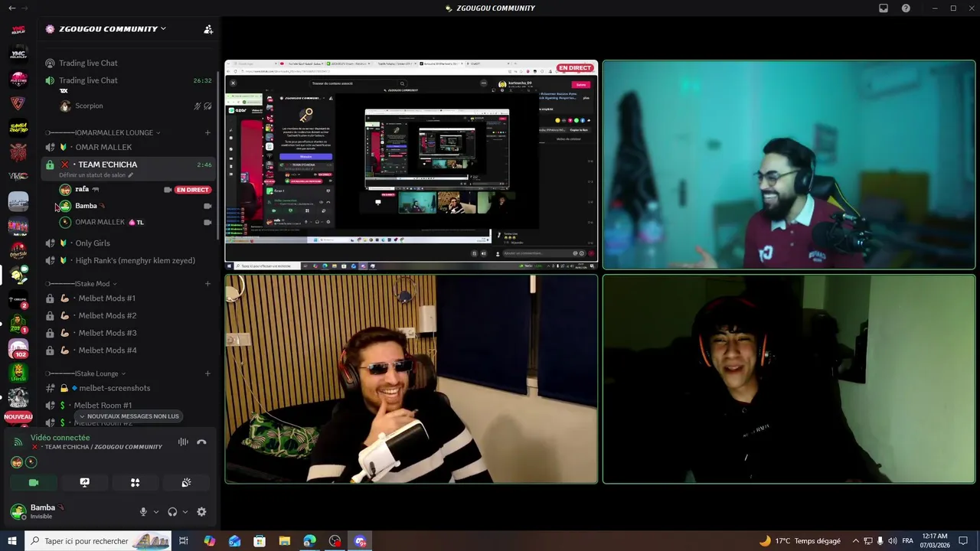Open the Bamba Rooftop server icon
The height and width of the screenshot is (551, 980).
18,127
